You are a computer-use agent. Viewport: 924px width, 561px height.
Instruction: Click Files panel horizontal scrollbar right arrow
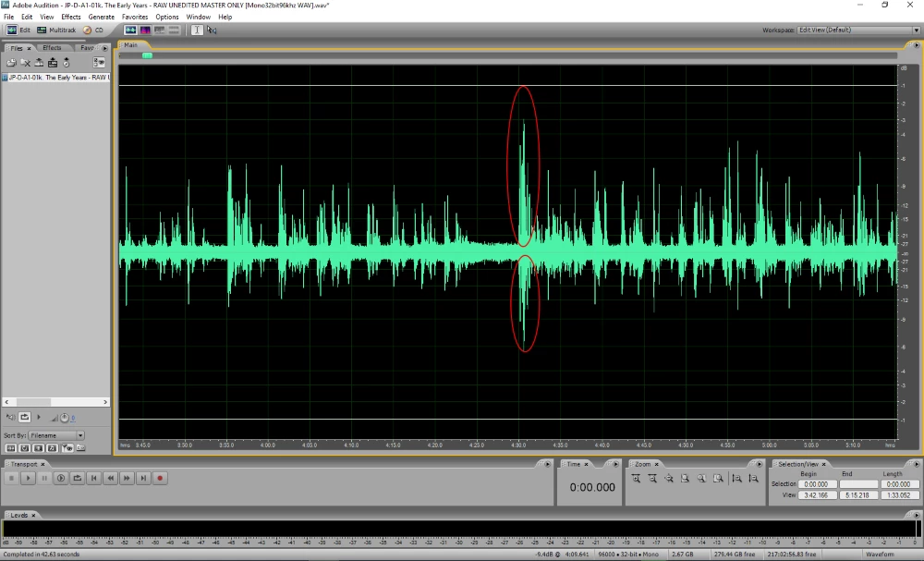105,402
